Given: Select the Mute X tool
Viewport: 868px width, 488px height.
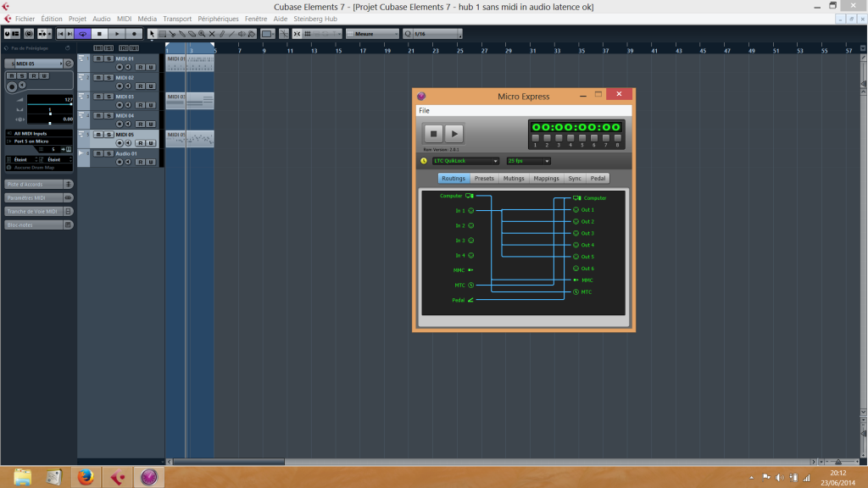Looking at the screenshot, I should tap(212, 34).
